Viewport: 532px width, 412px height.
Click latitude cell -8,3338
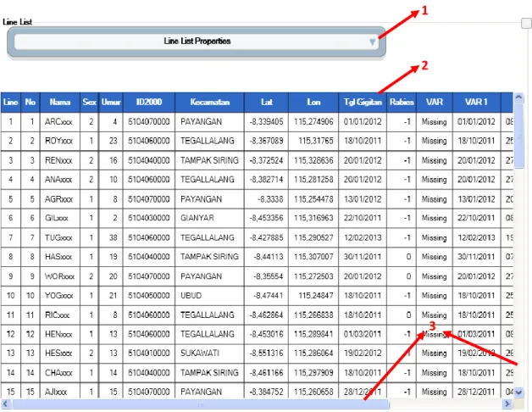point(266,198)
